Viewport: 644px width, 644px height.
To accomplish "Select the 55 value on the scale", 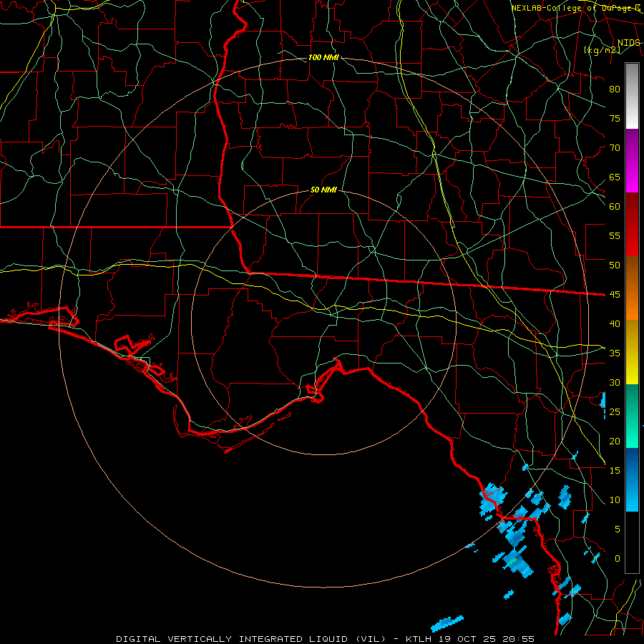I will [615, 235].
